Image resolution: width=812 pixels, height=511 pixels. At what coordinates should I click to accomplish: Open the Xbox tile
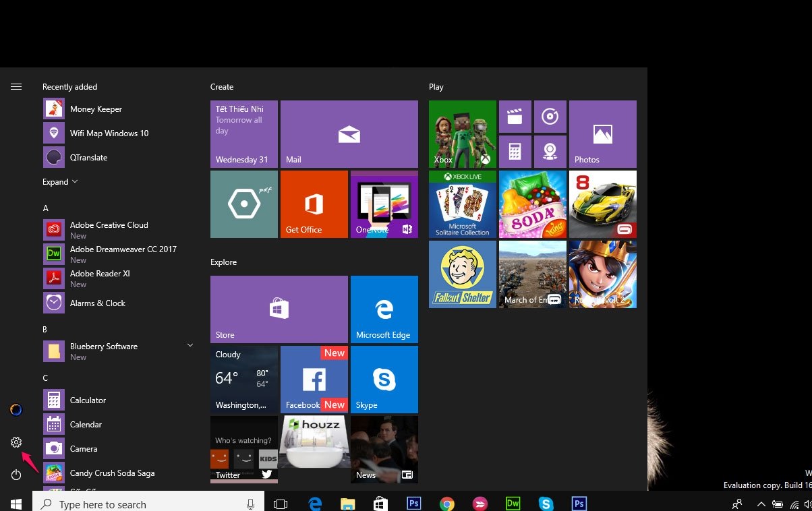(x=463, y=134)
